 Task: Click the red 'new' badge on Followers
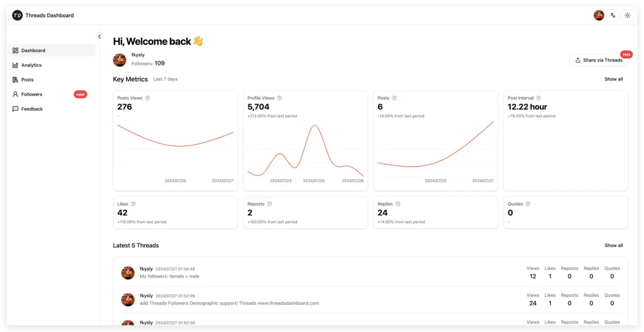(x=80, y=94)
